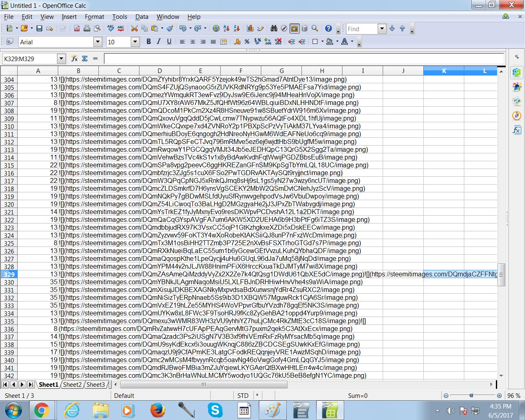Open the Find toolbar search history dropdown
Screen dimensions: 525x420
pos(382,29)
